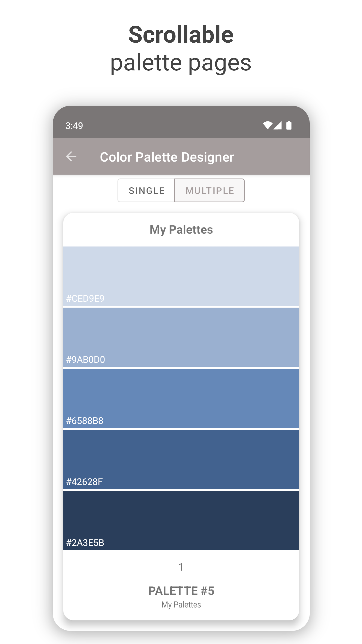Switch to MULTIPLE mode

click(209, 191)
